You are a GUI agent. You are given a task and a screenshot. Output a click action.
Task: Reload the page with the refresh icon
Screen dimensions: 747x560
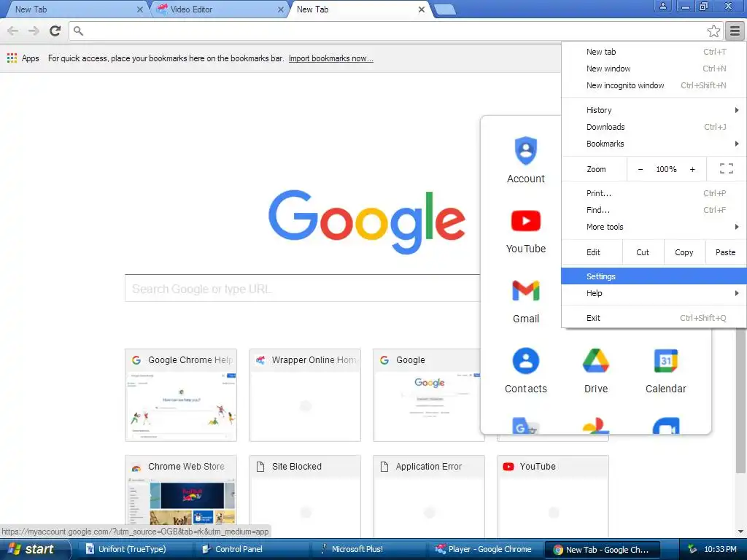pos(55,31)
